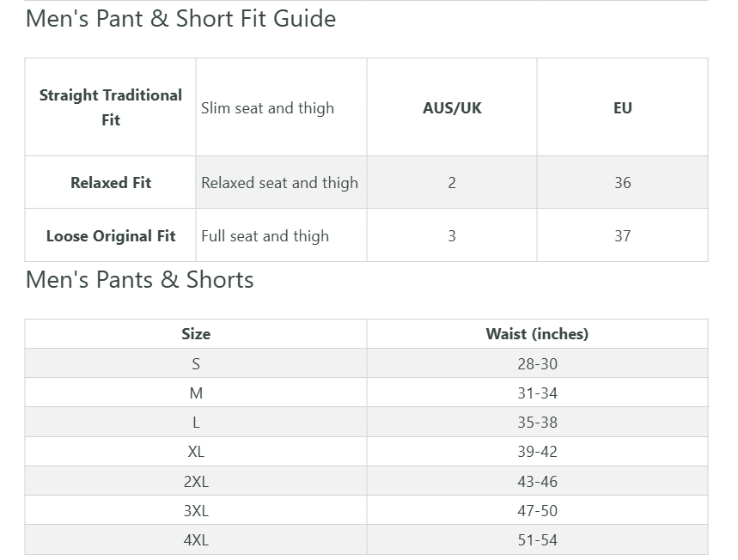Select the Straight Traditional Fit row header

tap(111, 107)
